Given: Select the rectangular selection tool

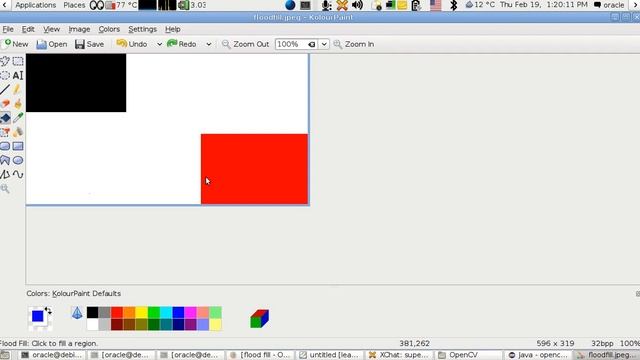Looking at the screenshot, I should click(x=18, y=61).
